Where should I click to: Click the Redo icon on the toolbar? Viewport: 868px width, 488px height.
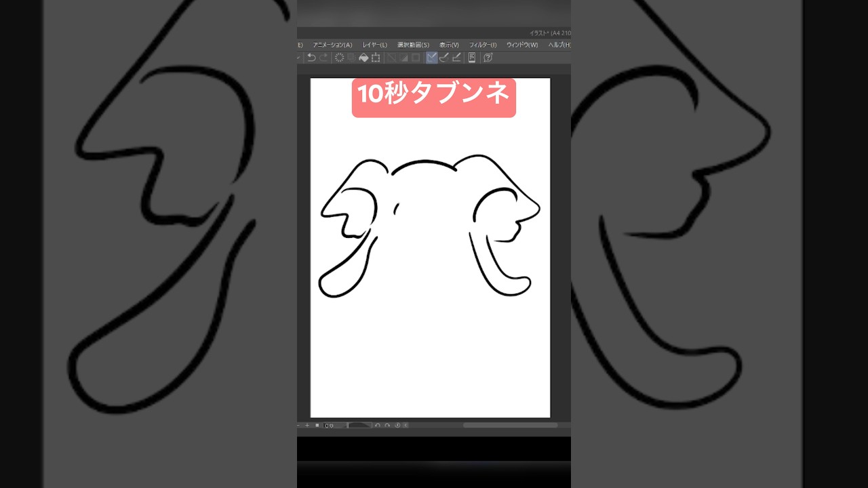[323, 57]
